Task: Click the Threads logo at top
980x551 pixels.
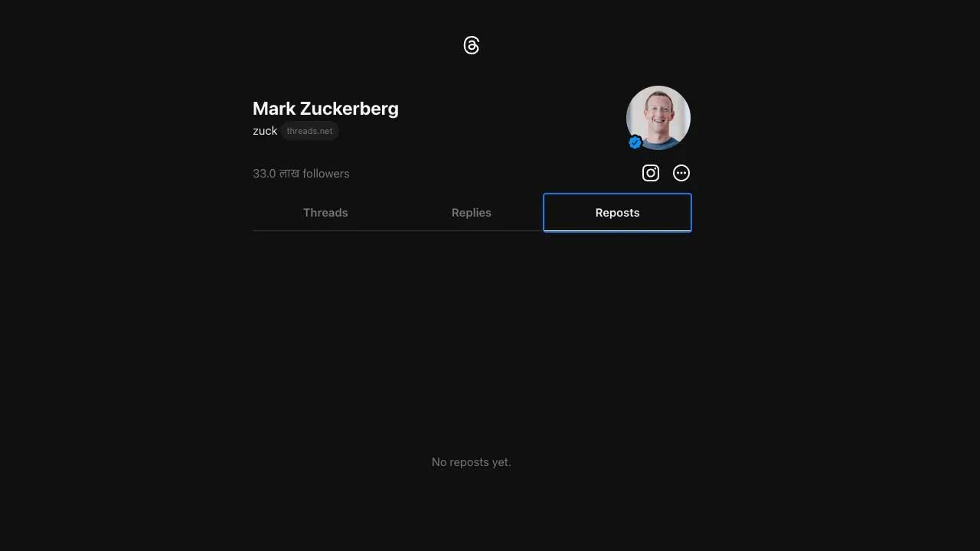Action: coord(472,46)
